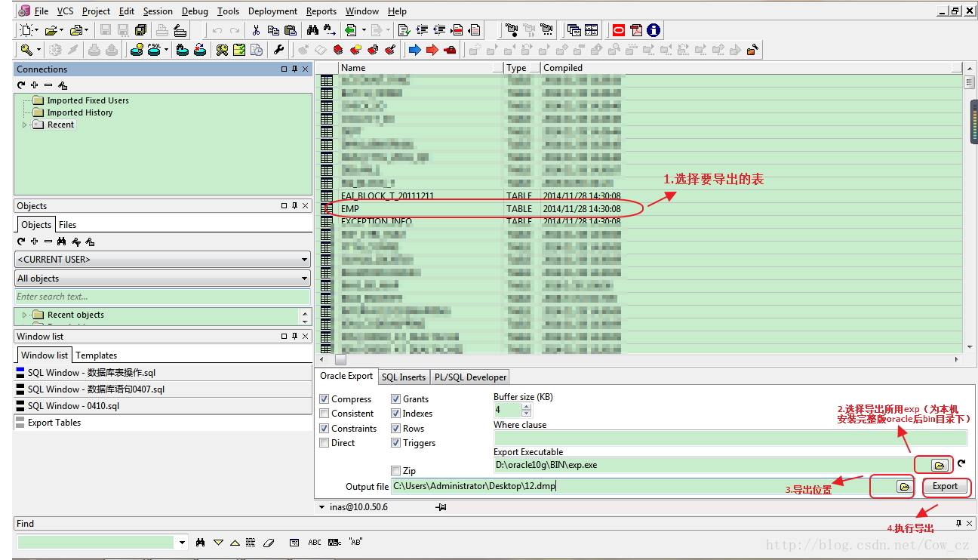Click the binoculars Find icon in top toolbar
Screen dimensions: 978x560
tap(312, 30)
